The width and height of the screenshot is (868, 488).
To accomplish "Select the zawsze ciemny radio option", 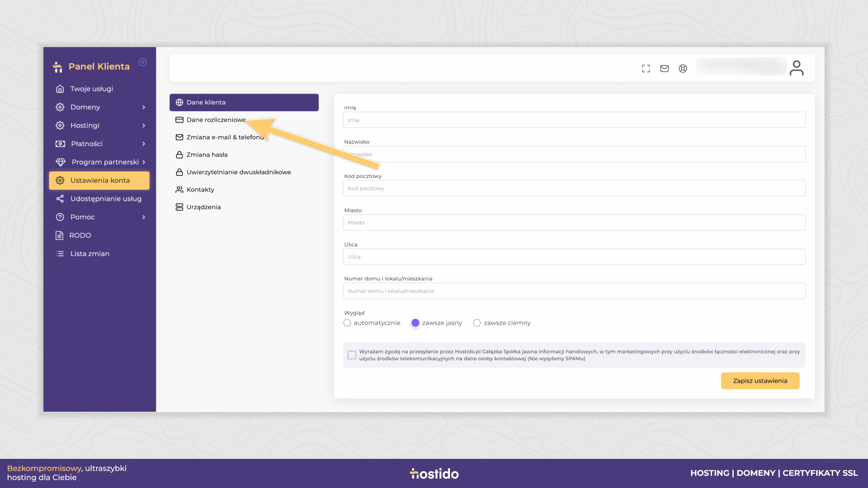I will 477,323.
